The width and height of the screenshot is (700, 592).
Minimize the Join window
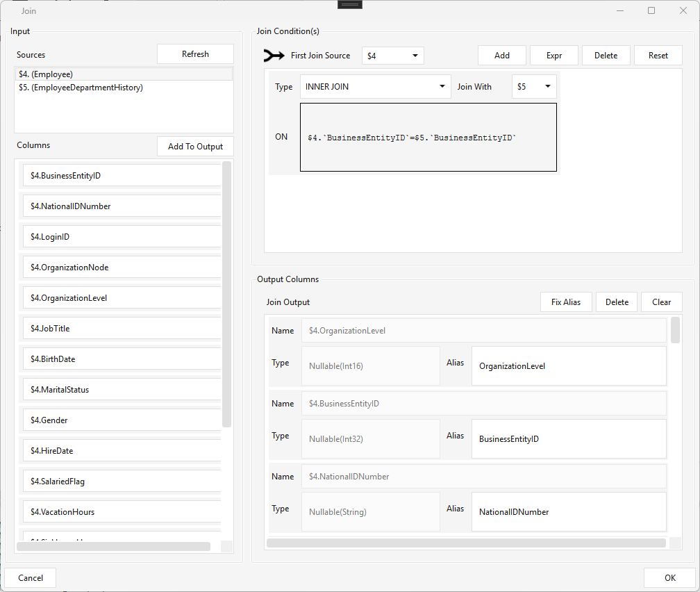(619, 10)
